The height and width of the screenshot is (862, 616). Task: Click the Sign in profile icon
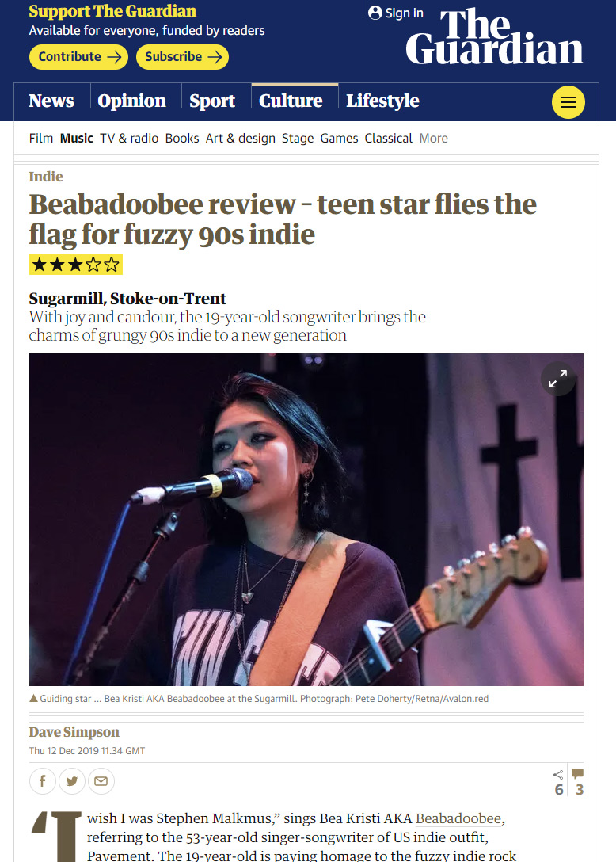point(375,13)
